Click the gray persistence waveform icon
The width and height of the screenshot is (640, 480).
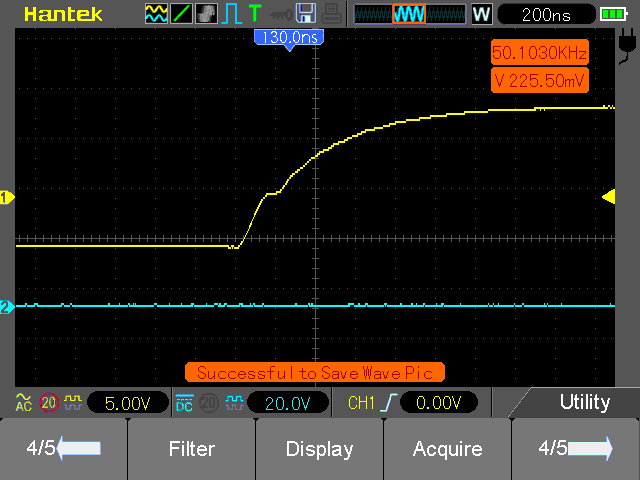click(x=206, y=14)
